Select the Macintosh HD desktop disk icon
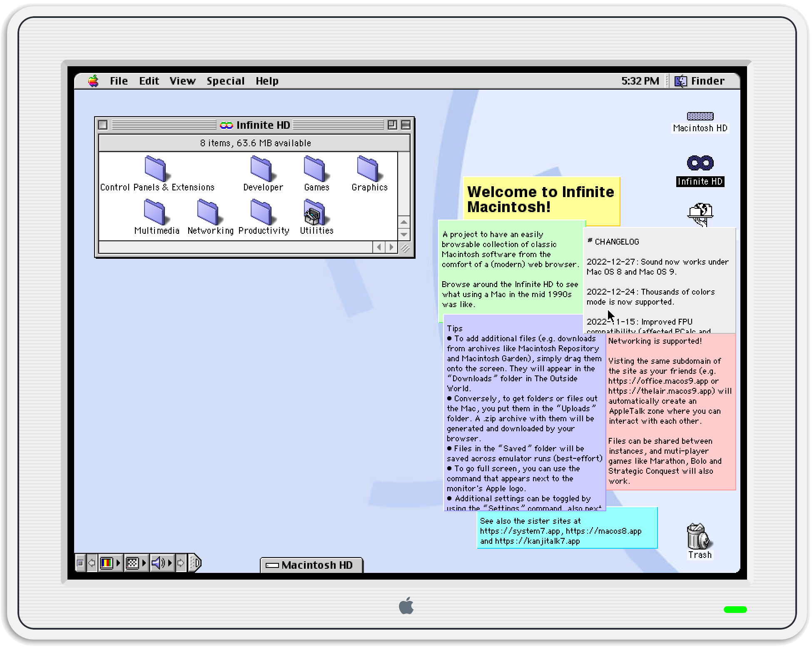Image resolution: width=812 pixels, height=650 pixels. [700, 117]
